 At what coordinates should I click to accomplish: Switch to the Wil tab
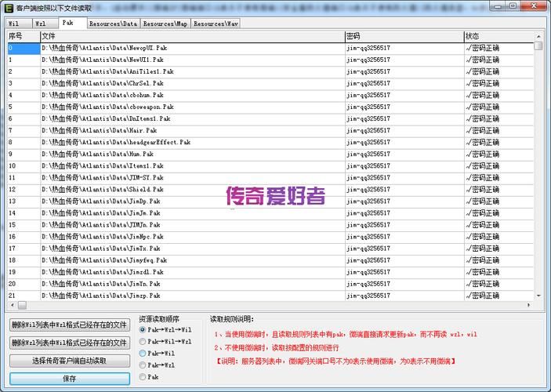(x=19, y=24)
